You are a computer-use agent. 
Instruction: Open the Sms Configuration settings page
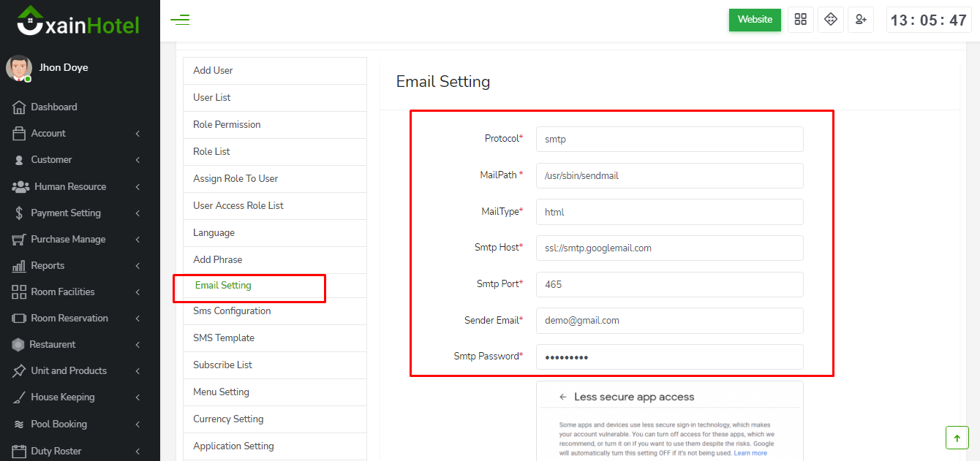point(232,311)
